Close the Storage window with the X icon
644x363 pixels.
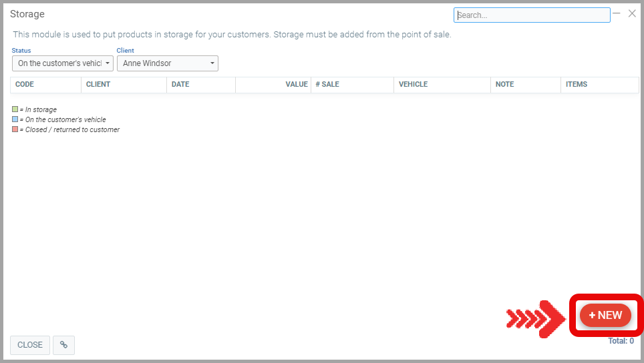pos(632,13)
